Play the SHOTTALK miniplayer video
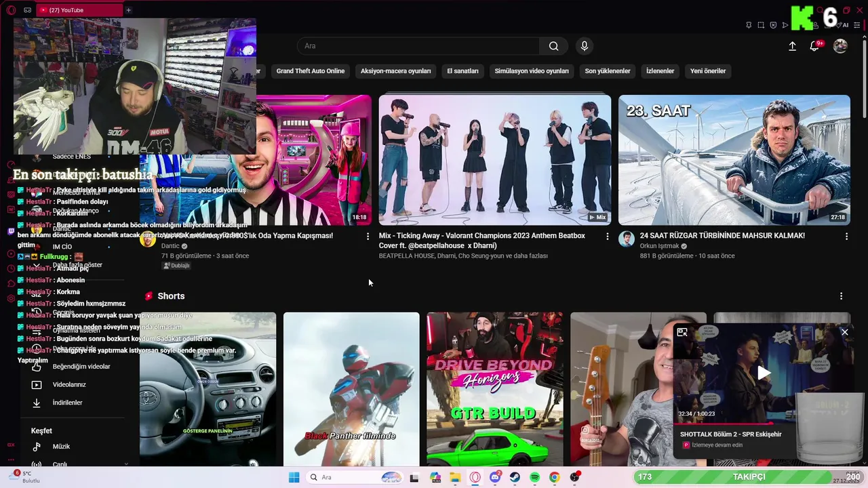The width and height of the screenshot is (868, 488). point(764,373)
